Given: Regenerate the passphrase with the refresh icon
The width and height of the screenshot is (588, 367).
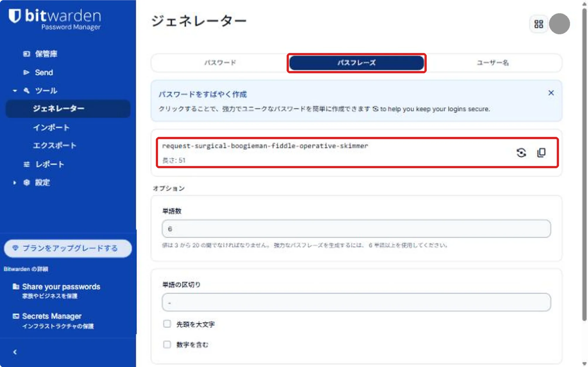Looking at the screenshot, I should [521, 153].
